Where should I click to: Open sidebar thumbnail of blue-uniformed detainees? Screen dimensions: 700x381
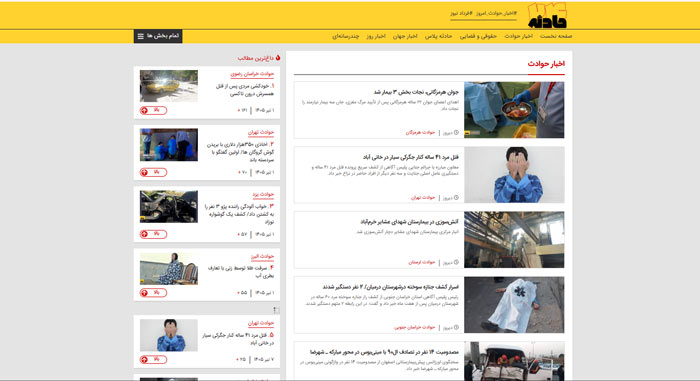169,145
